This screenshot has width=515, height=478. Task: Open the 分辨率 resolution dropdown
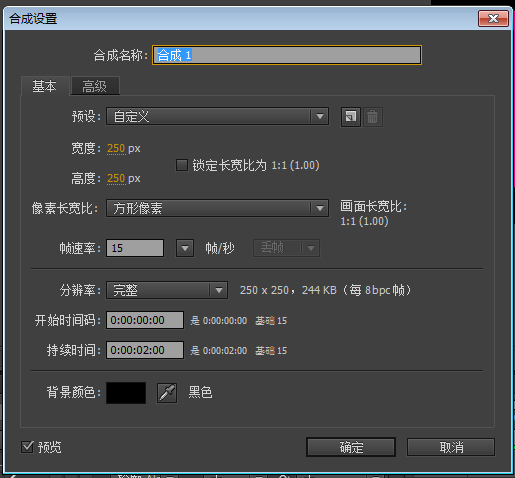pos(167,290)
